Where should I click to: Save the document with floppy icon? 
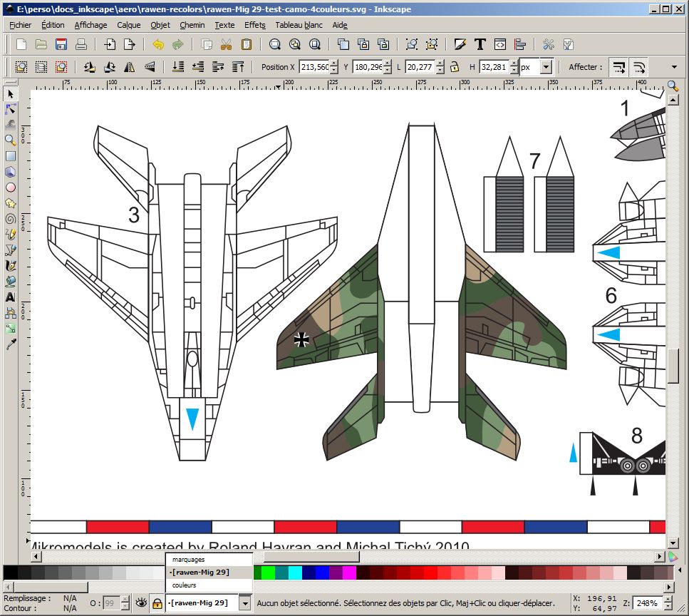click(61, 44)
